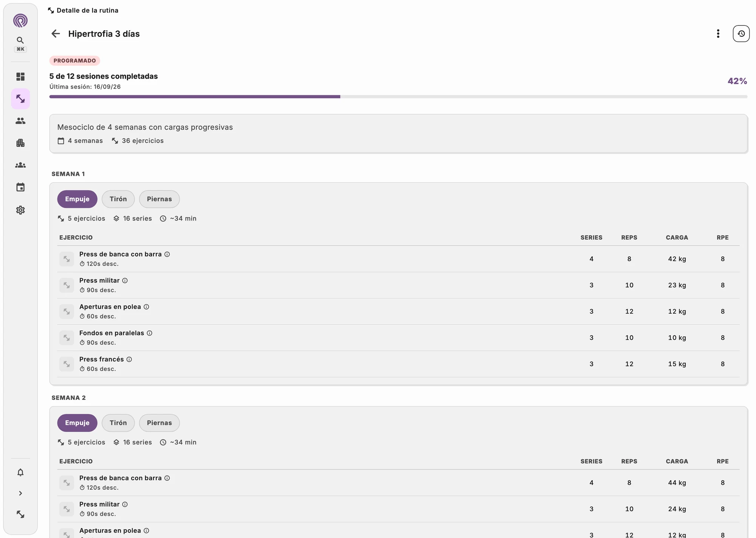
Task: Click Press de banca thumbnail in Semana 2
Action: coord(67,483)
